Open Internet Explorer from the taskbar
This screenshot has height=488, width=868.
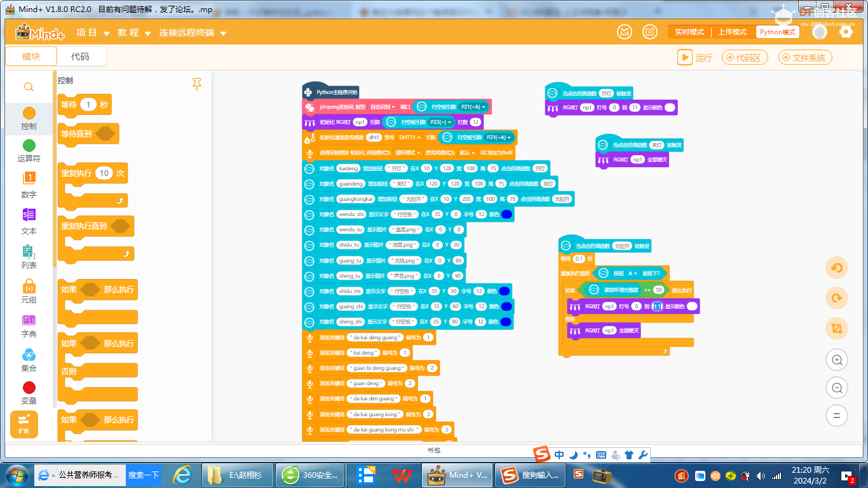(183, 475)
